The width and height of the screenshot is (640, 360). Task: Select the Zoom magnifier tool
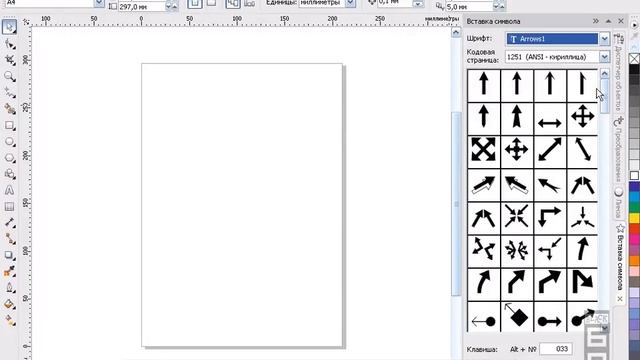coord(9,76)
